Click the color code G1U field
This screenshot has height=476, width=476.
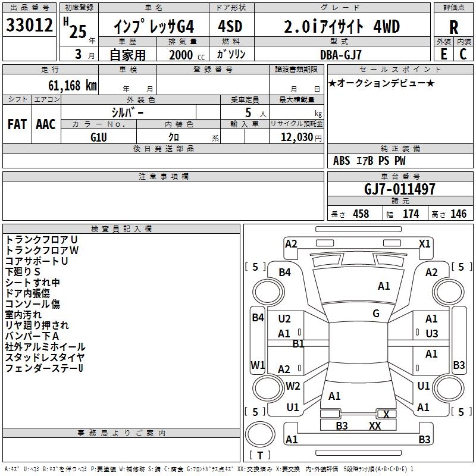[99, 137]
